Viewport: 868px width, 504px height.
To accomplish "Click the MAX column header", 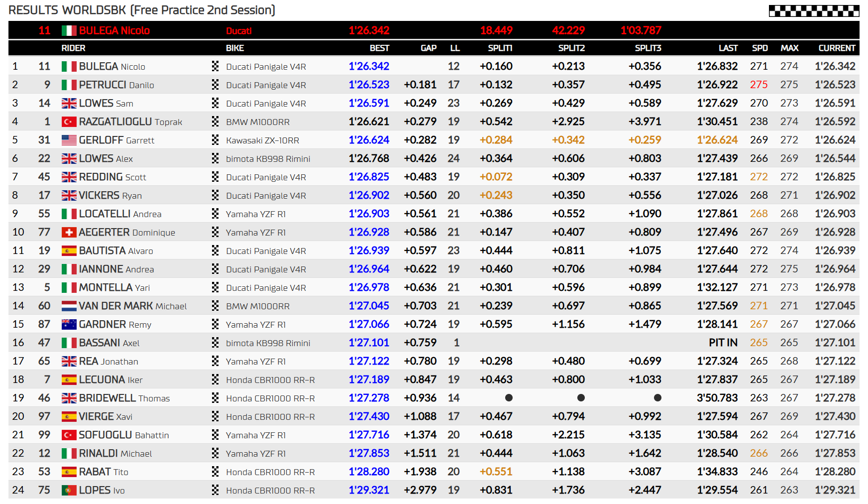I will pyautogui.click(x=789, y=48).
